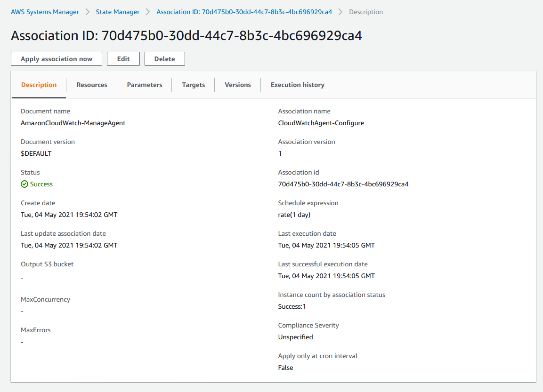This screenshot has width=543, height=392.
Task: Click the Association id value text
Action: tap(343, 184)
